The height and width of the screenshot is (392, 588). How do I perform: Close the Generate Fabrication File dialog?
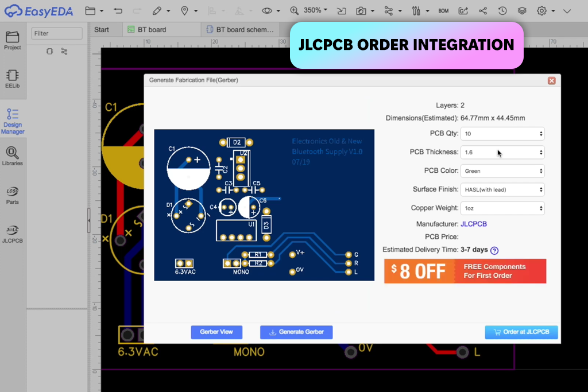click(x=551, y=80)
